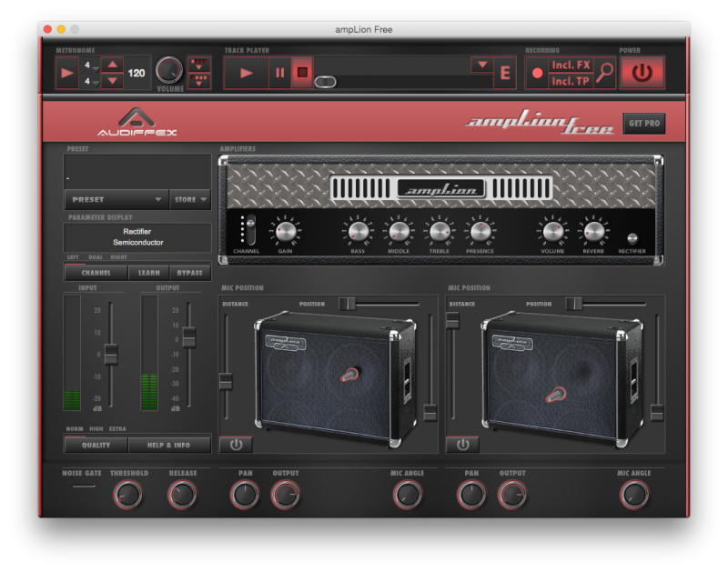Viewport: 728px width, 572px height.
Task: Toggle the right cabinet power button
Action: pyautogui.click(x=462, y=445)
